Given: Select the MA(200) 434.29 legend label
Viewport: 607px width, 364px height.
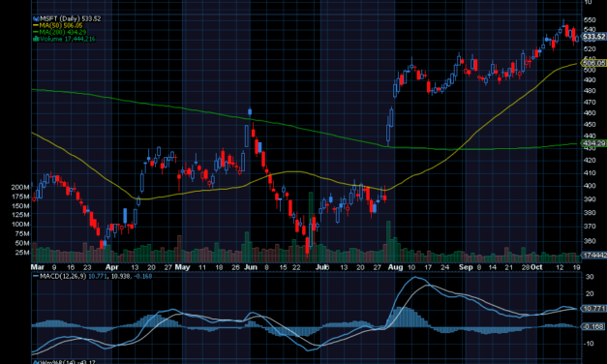Looking at the screenshot, I should 63,32.
